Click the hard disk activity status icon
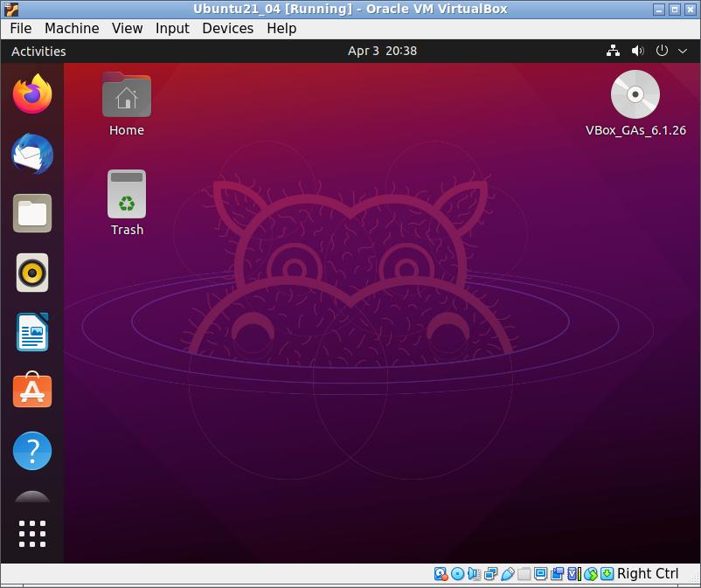This screenshot has width=701, height=588. tap(441, 574)
